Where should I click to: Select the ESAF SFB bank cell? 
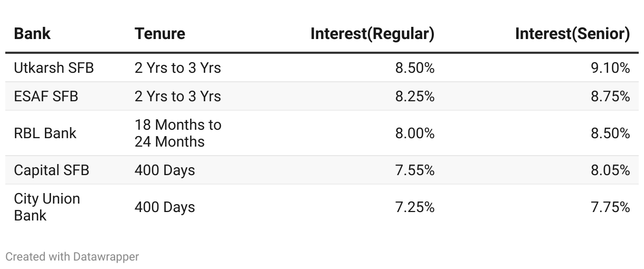click(46, 97)
